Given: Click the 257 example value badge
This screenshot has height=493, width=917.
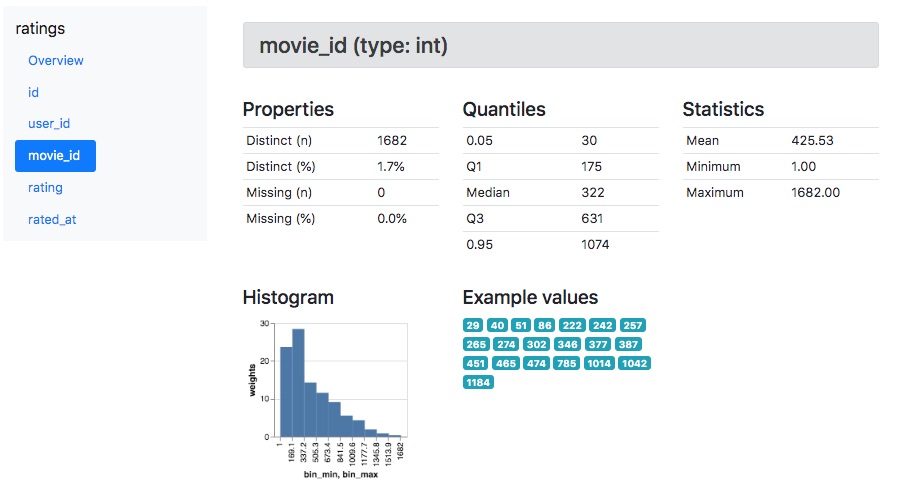Looking at the screenshot, I should pos(633,326).
